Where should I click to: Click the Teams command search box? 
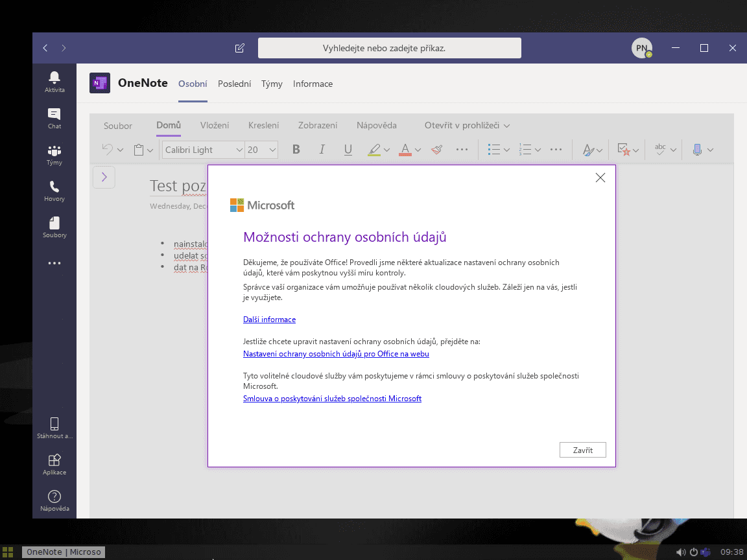point(390,47)
